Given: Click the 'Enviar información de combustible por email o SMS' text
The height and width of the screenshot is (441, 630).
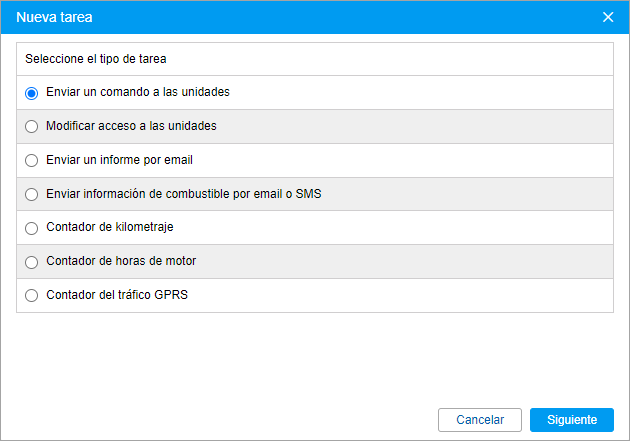Looking at the screenshot, I should 184,194.
